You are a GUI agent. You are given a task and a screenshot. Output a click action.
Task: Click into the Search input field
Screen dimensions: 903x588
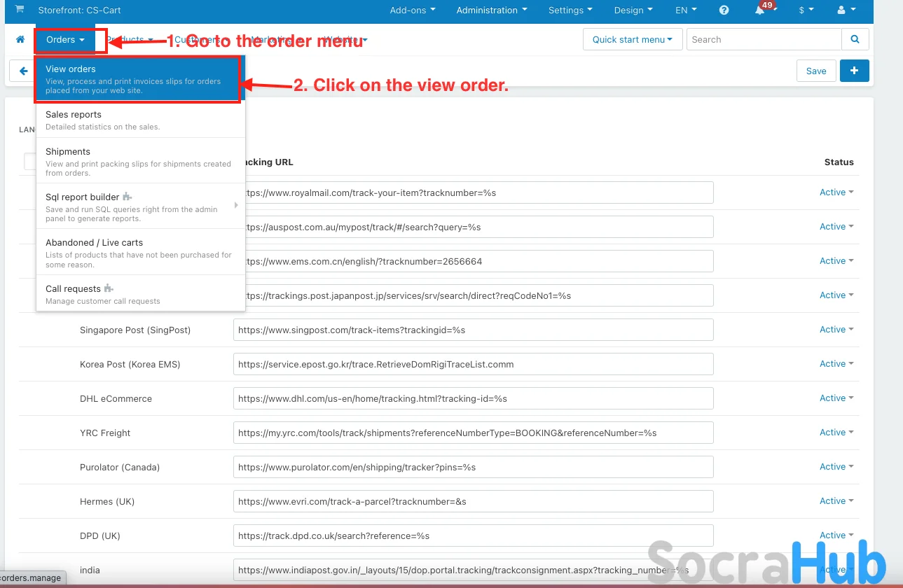(764, 40)
